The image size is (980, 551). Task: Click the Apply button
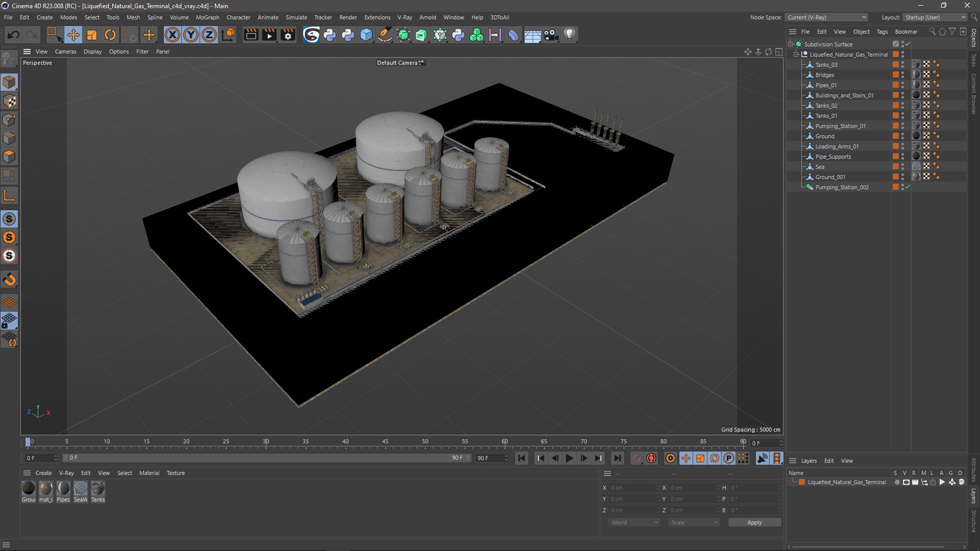(x=754, y=522)
